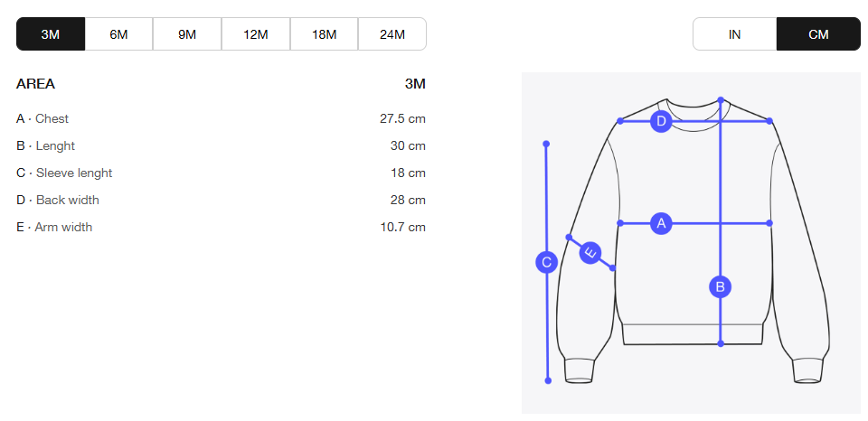868x421 pixels.
Task: Click the C · Sleeve lenght row
Action: [x=221, y=173]
